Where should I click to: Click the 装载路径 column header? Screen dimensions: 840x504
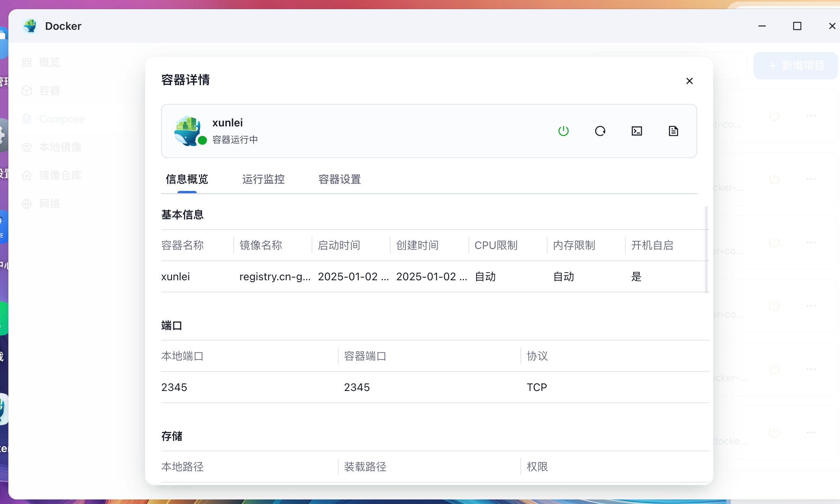click(x=365, y=467)
